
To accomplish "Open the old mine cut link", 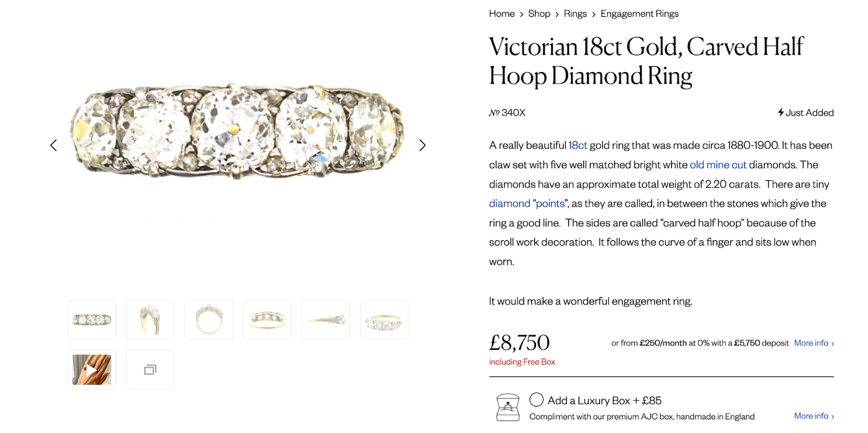I will tap(718, 165).
